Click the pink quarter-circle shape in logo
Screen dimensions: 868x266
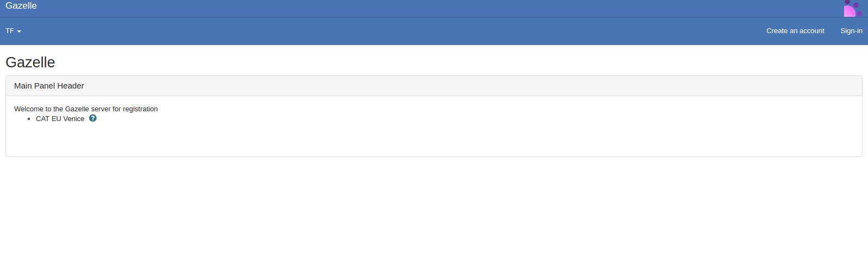click(849, 11)
